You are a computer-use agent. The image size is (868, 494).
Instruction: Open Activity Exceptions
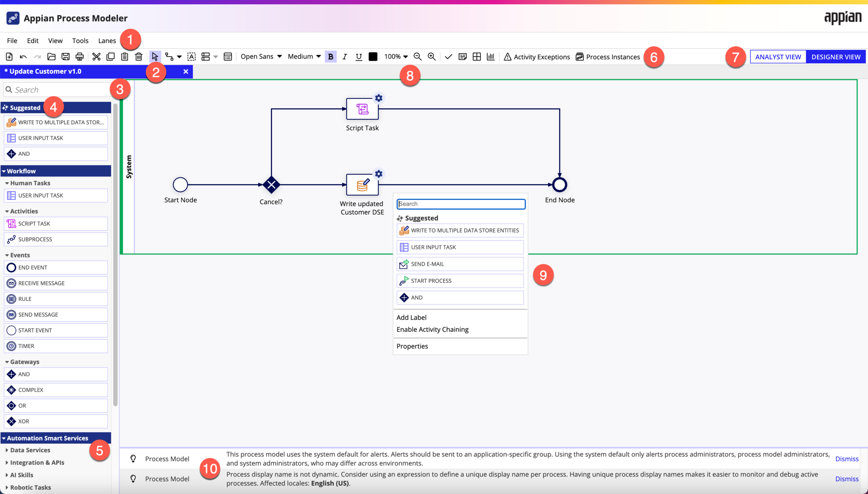click(537, 56)
